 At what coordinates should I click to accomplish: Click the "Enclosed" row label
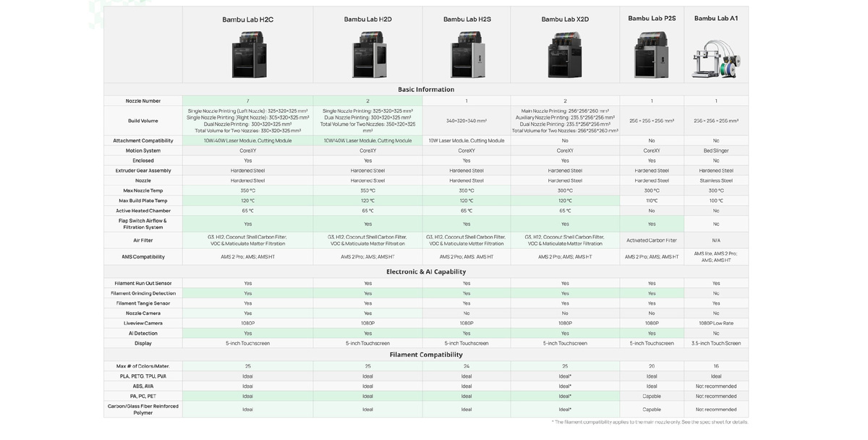[143, 161]
